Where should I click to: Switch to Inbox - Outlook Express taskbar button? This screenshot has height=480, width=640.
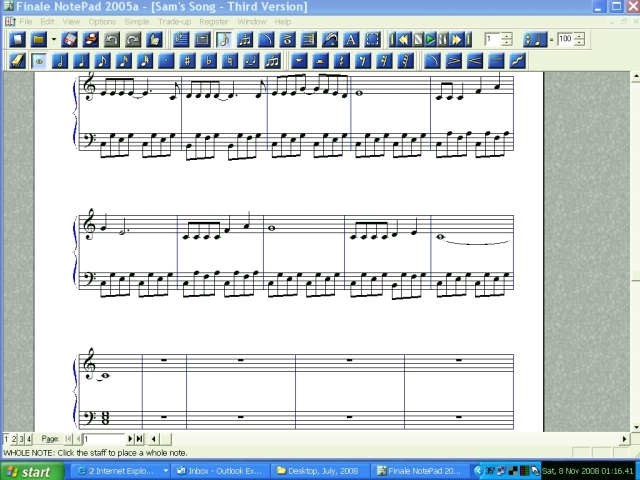coord(225,471)
